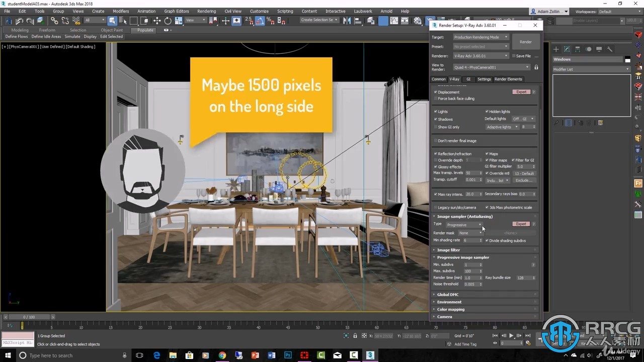Image resolution: width=644 pixels, height=362 pixels.
Task: Open Photoshop from the Windows taskbar
Action: [x=288, y=355]
